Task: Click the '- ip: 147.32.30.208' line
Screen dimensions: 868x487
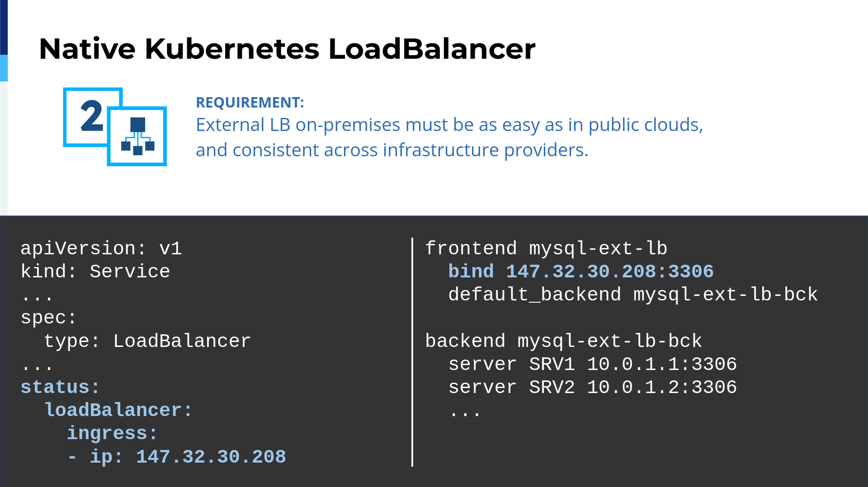Action: [176, 457]
